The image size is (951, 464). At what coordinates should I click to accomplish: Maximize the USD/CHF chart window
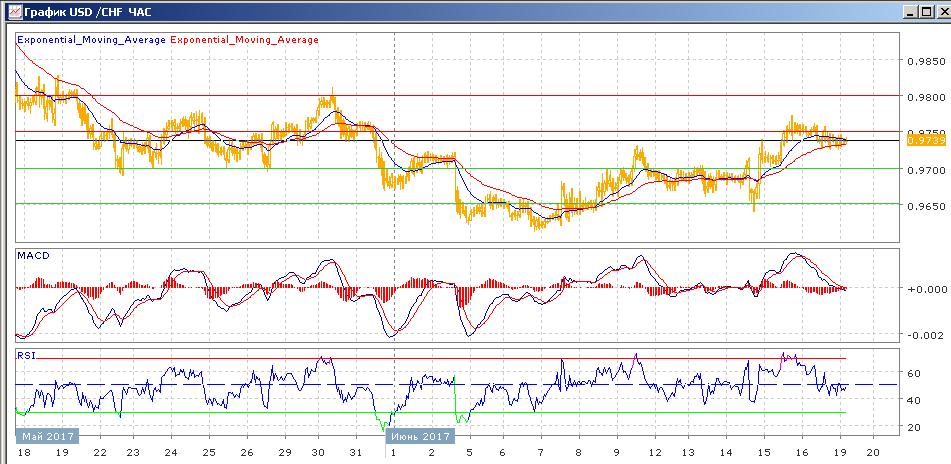tap(924, 12)
